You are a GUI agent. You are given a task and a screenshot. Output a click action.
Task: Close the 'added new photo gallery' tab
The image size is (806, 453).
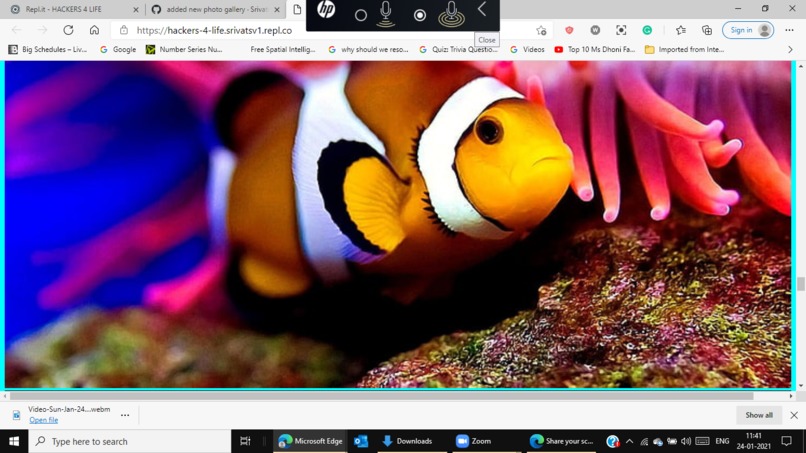(277, 10)
